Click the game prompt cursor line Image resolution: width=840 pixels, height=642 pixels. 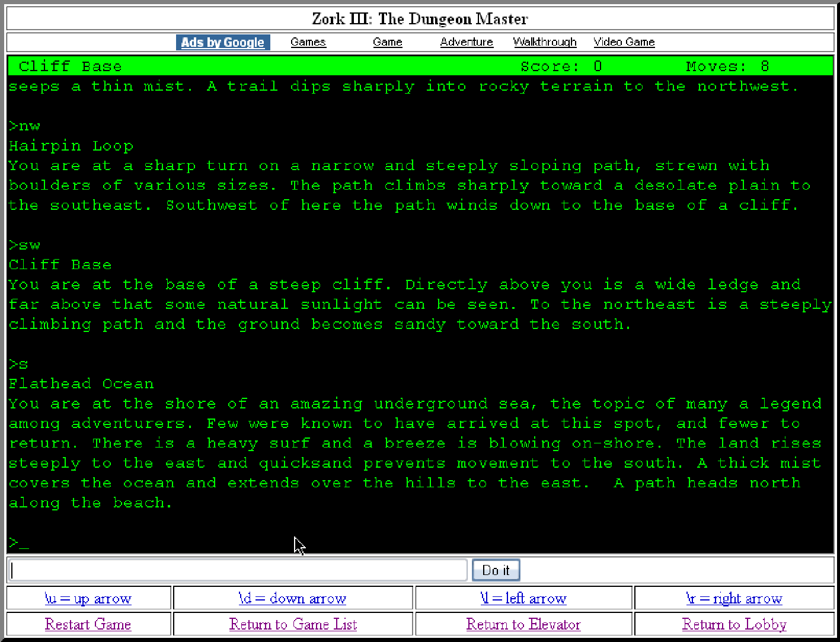(19, 543)
